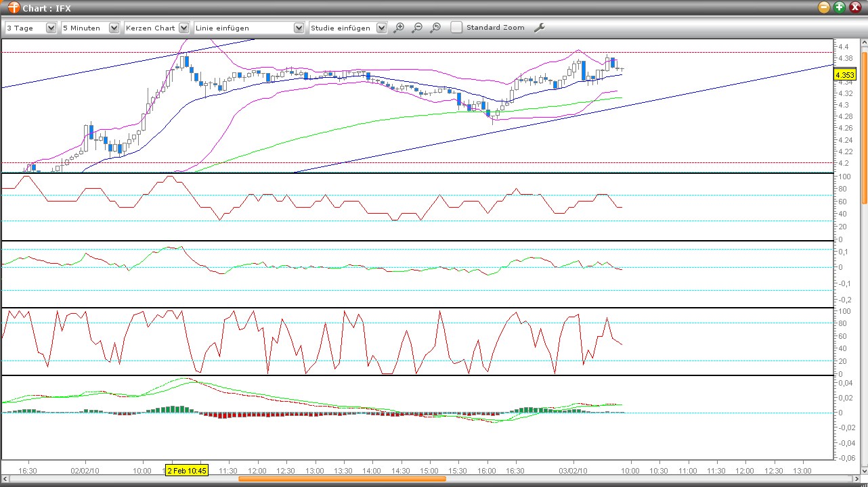Minimize the chart window with orange button
This screenshot has height=487, width=868.
point(824,7)
